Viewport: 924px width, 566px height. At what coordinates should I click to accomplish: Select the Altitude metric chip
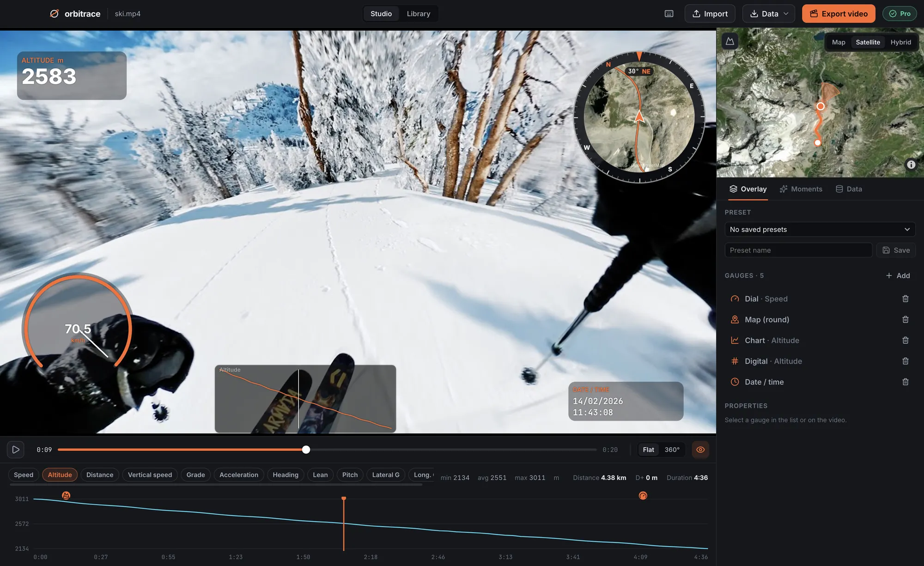pos(60,475)
